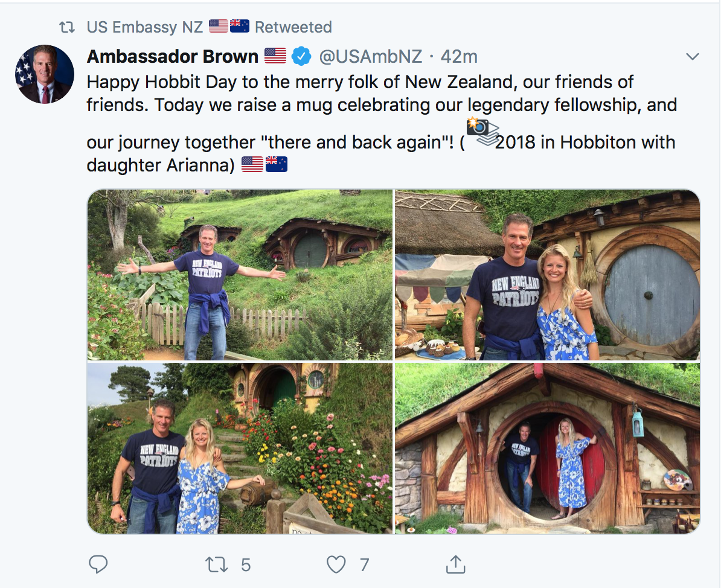Like the tweet with the heart icon
Viewport: 721px width, 588px height.
(336, 564)
